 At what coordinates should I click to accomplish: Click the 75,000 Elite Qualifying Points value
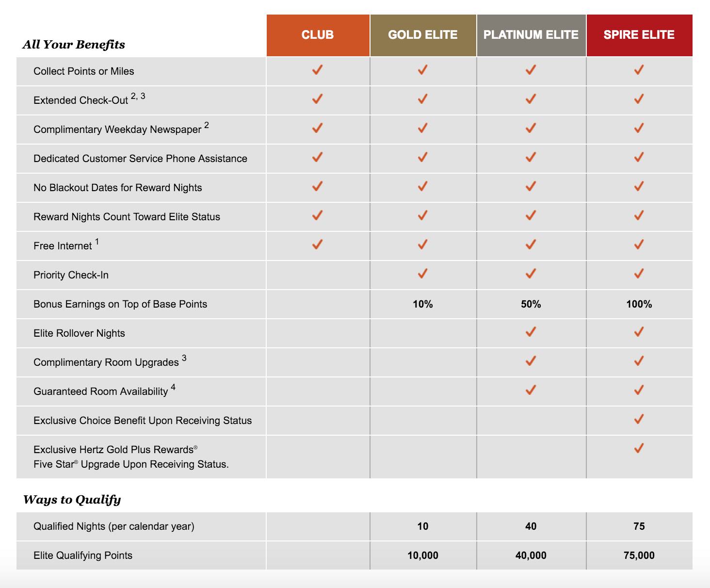pyautogui.click(x=639, y=555)
